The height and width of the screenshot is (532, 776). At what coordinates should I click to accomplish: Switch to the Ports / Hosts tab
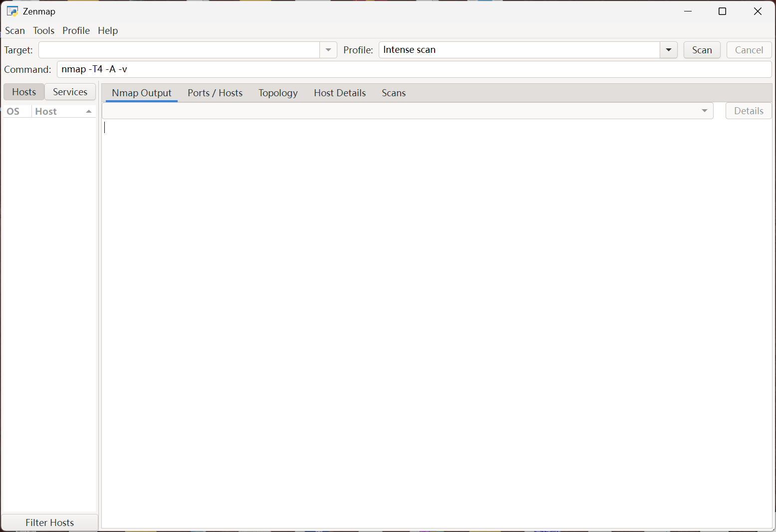215,93
